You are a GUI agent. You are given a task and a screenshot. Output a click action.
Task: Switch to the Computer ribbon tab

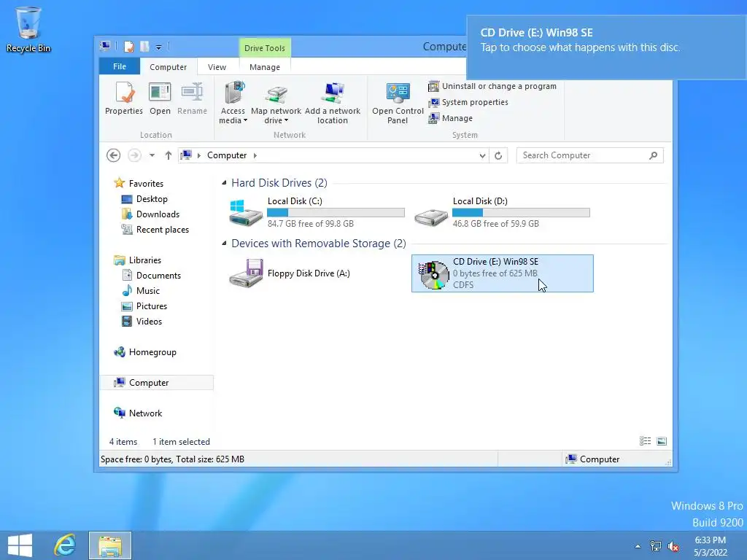click(169, 67)
